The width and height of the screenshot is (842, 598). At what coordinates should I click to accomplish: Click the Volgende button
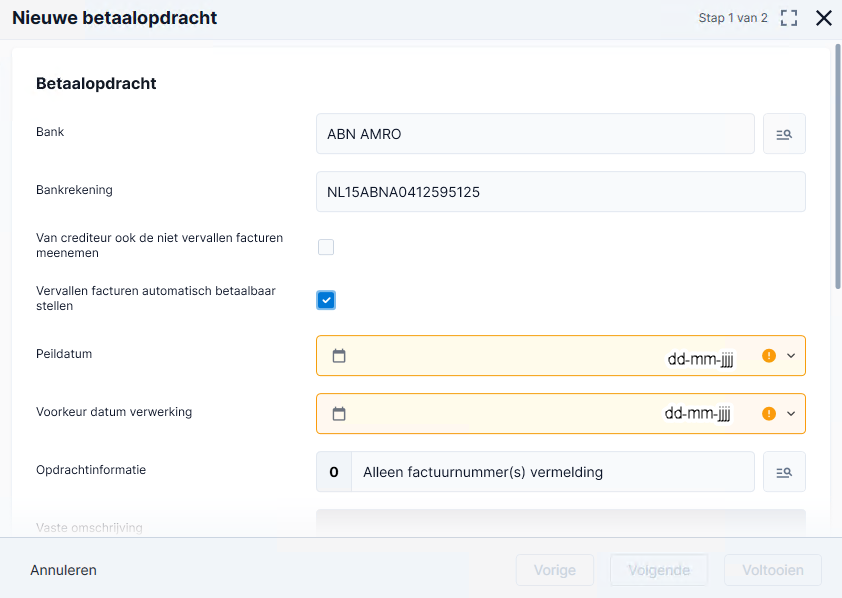pyautogui.click(x=659, y=570)
